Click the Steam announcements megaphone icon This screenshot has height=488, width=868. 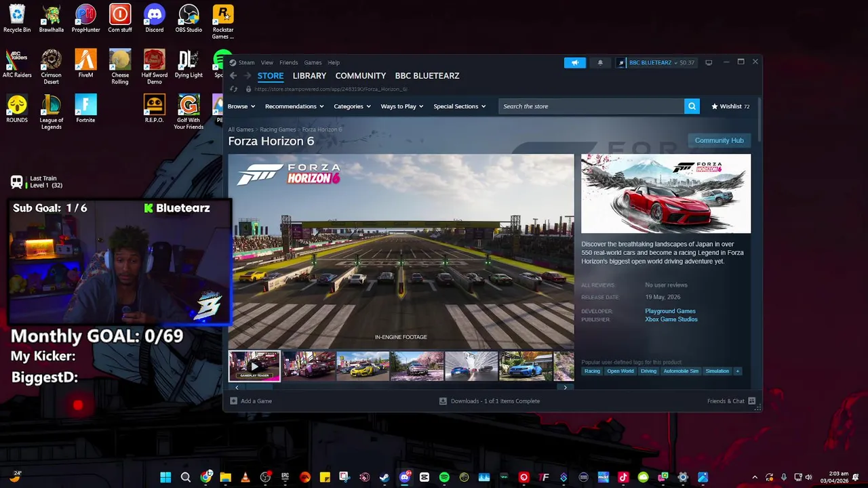574,62
